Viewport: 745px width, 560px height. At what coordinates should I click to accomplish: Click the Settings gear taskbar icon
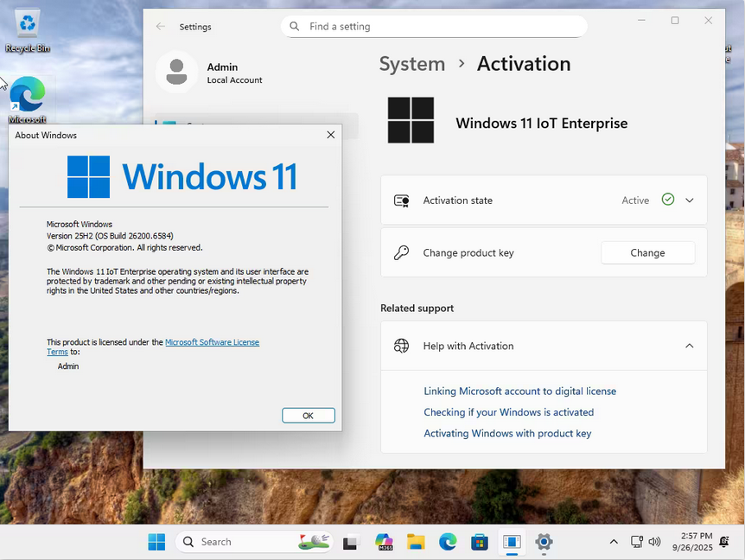544,542
